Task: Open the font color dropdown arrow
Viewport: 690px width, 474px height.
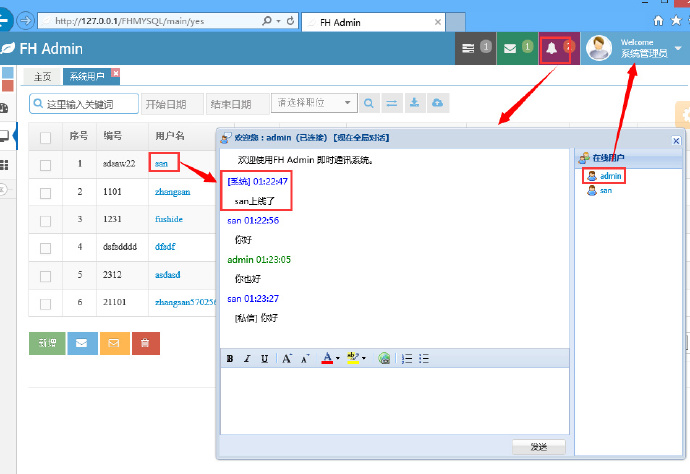Action: click(338, 359)
